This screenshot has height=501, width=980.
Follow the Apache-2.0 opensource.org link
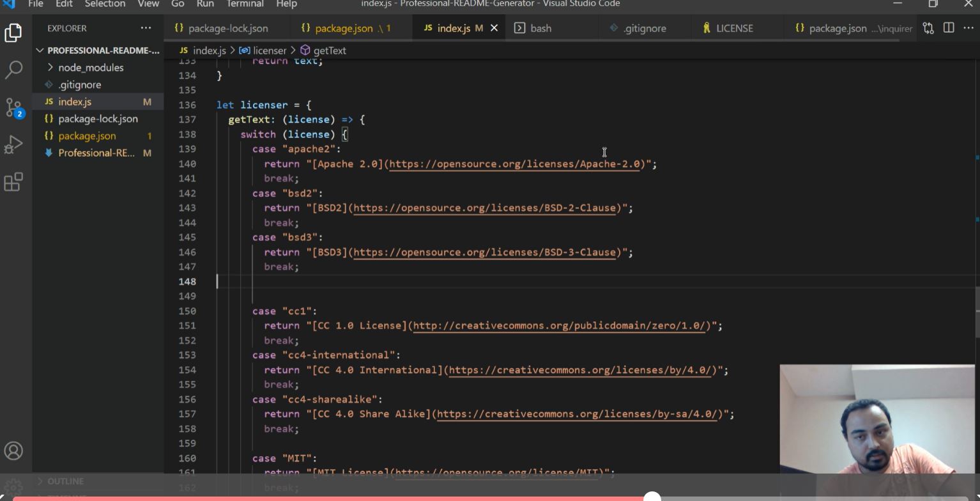pos(514,164)
